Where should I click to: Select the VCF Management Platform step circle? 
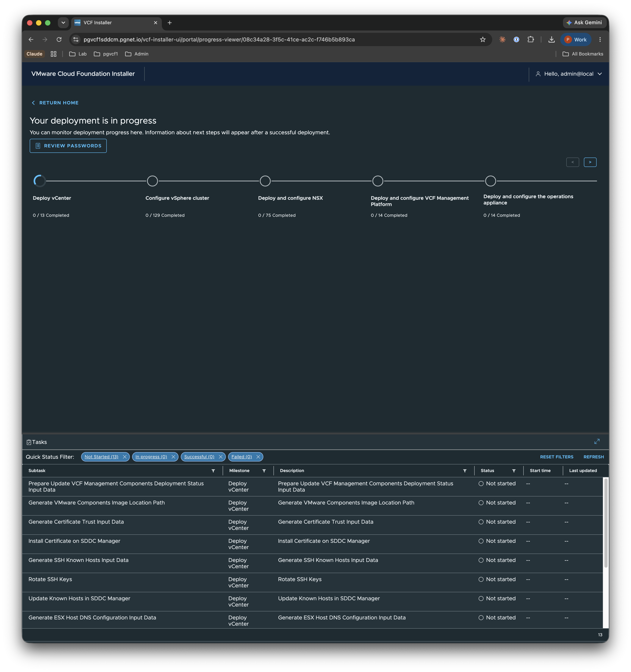pos(378,181)
